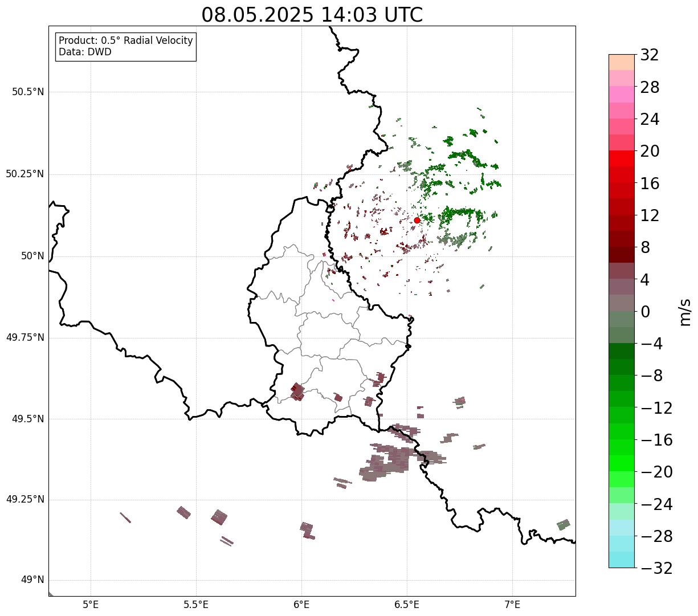Click the dark green swatch just below −4
698x616 pixels.
tap(622, 351)
